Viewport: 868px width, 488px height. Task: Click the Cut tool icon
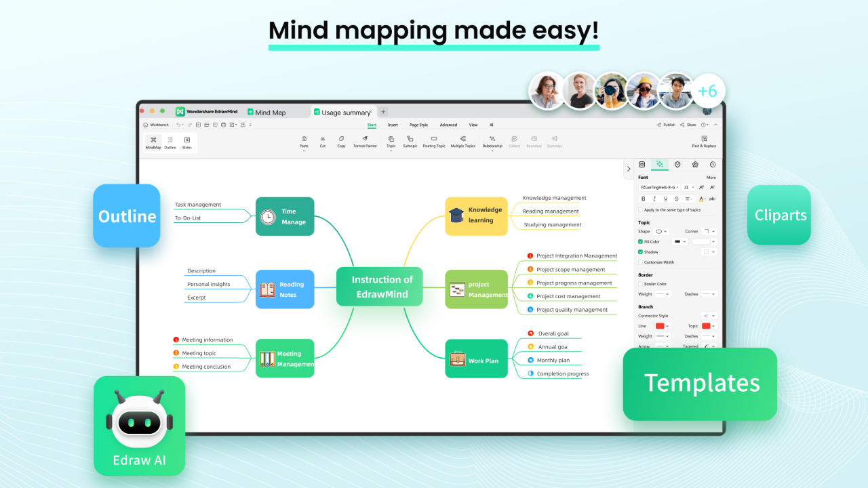point(323,141)
